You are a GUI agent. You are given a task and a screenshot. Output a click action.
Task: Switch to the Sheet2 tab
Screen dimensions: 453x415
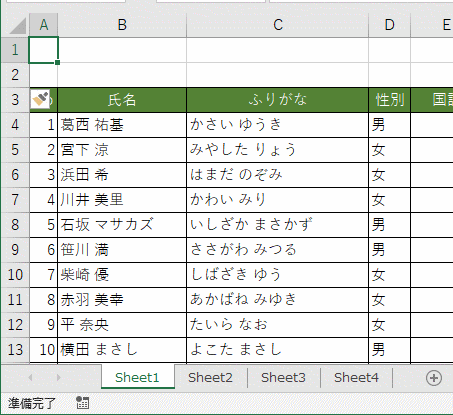(210, 378)
